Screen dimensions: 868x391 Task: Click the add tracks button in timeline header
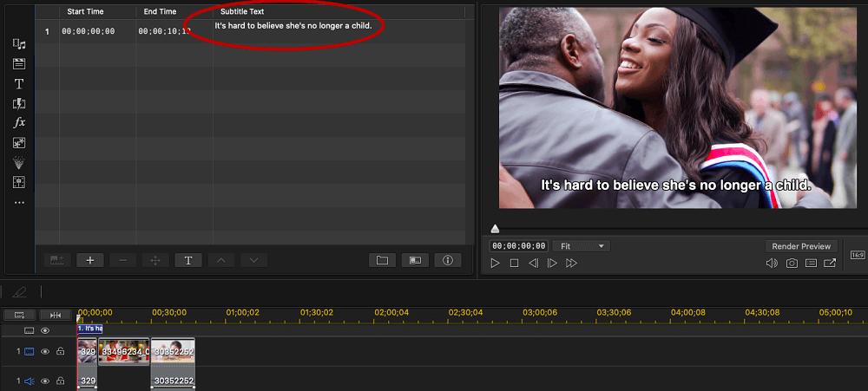[x=19, y=316]
